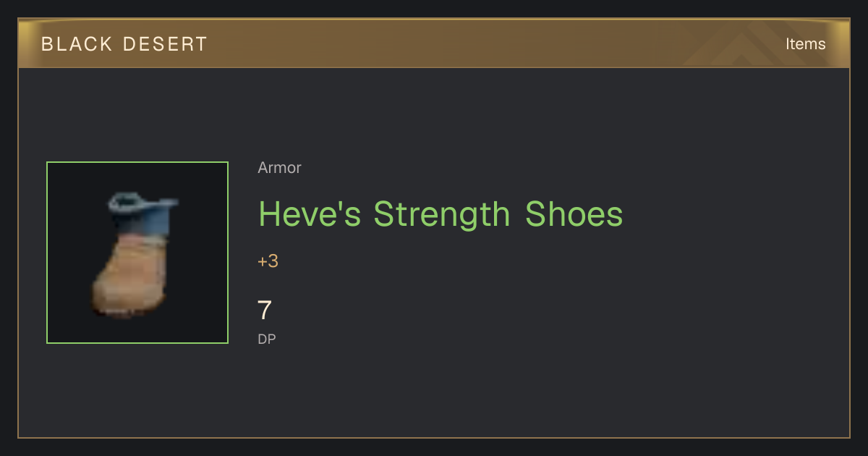Click empty dark card area below DP
The height and width of the screenshot is (456, 868).
tap(434, 394)
